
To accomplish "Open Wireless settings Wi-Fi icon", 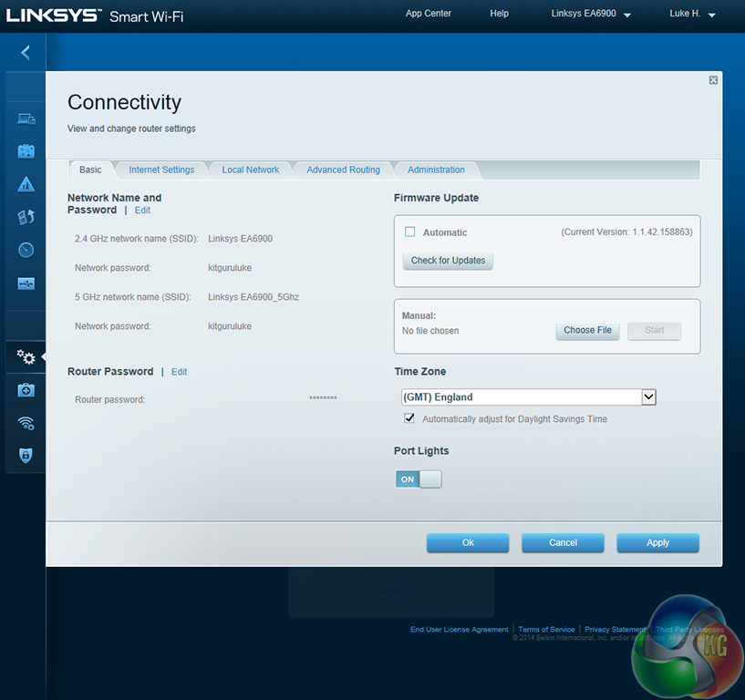I will [x=26, y=423].
